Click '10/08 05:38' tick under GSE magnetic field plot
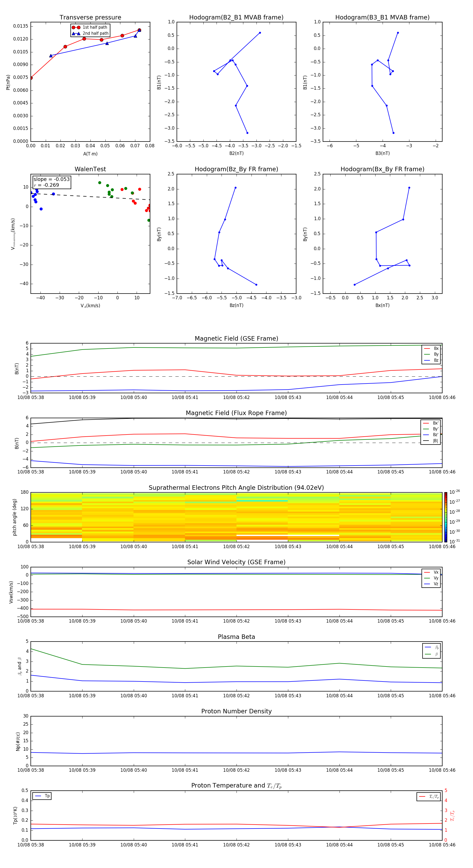This screenshot has height=868, width=473. [x=31, y=398]
